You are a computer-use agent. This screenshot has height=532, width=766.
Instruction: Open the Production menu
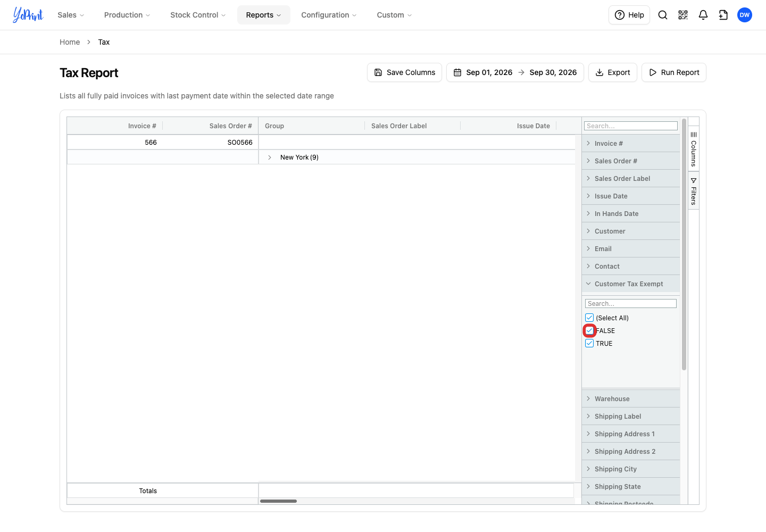coord(127,15)
